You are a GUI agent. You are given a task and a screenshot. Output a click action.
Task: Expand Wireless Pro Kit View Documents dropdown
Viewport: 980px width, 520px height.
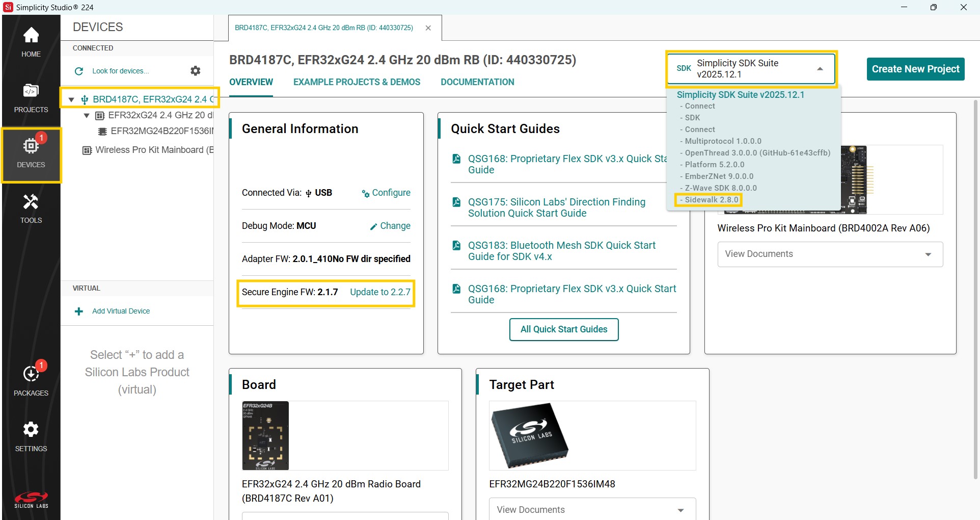830,254
